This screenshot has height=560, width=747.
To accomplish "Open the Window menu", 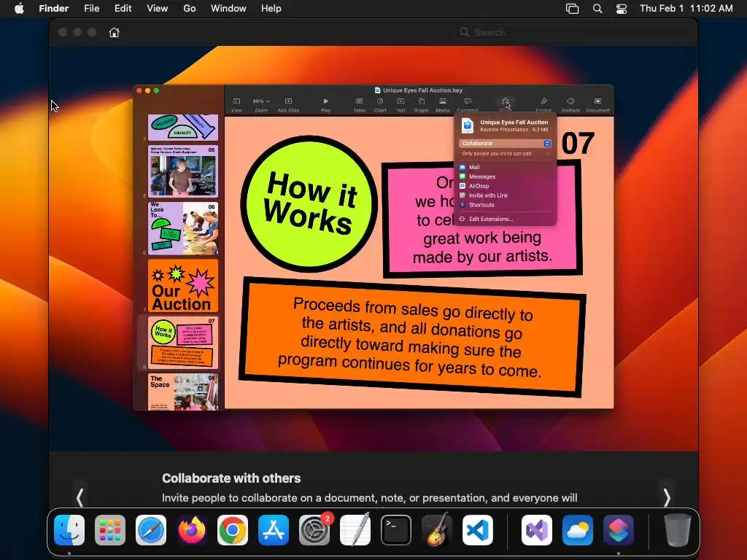I will coord(228,9).
